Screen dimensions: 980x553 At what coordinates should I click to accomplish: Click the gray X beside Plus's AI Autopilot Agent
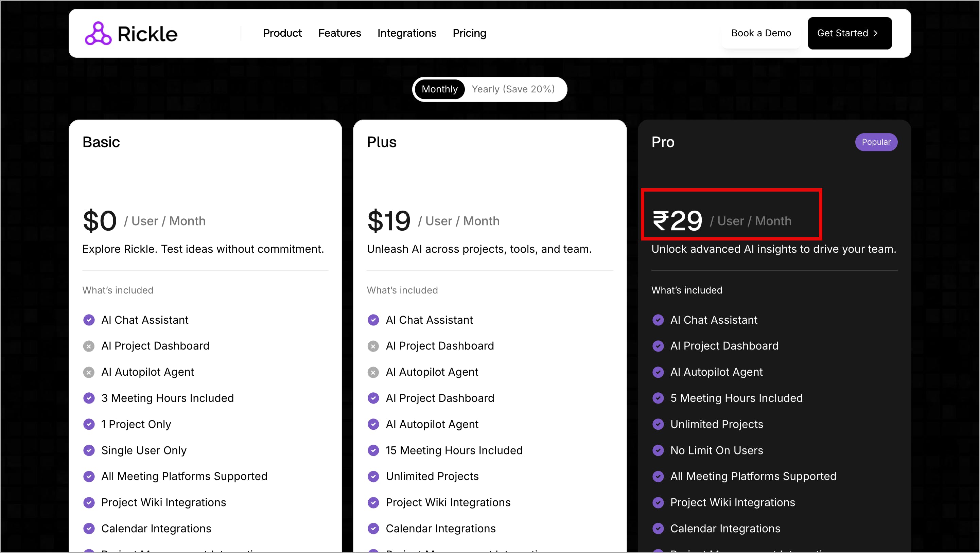(373, 372)
